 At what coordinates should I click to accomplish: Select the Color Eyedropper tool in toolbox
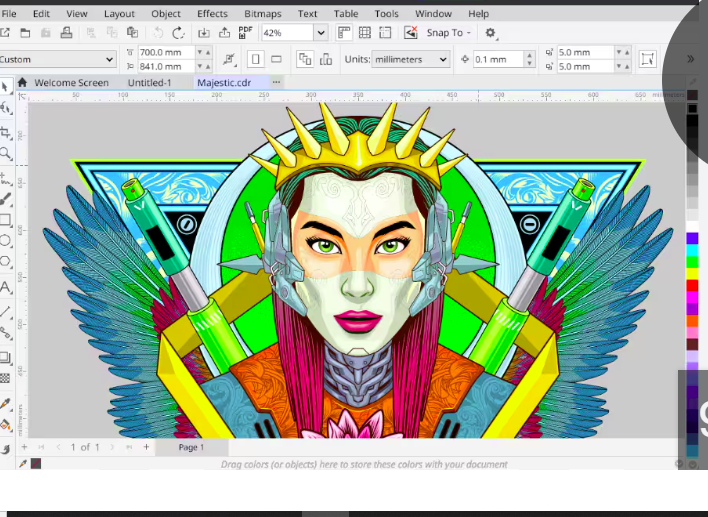coord(5,403)
